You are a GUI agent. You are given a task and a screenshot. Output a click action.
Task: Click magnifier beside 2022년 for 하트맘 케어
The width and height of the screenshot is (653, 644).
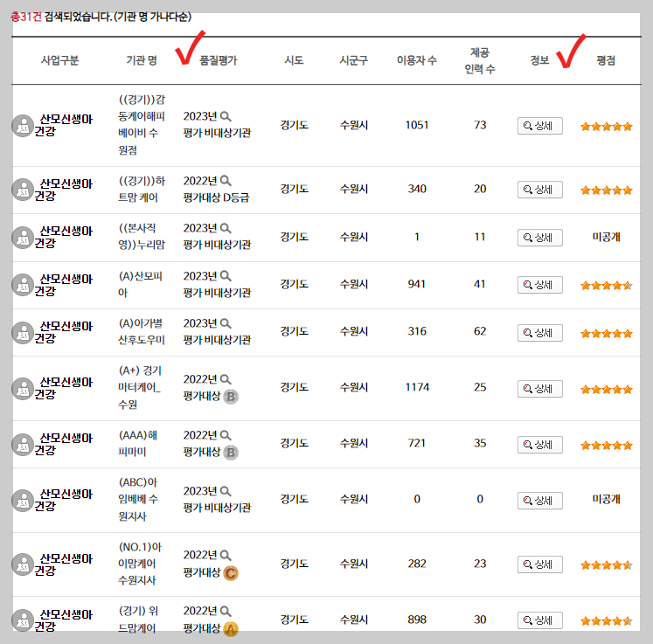[226, 181]
